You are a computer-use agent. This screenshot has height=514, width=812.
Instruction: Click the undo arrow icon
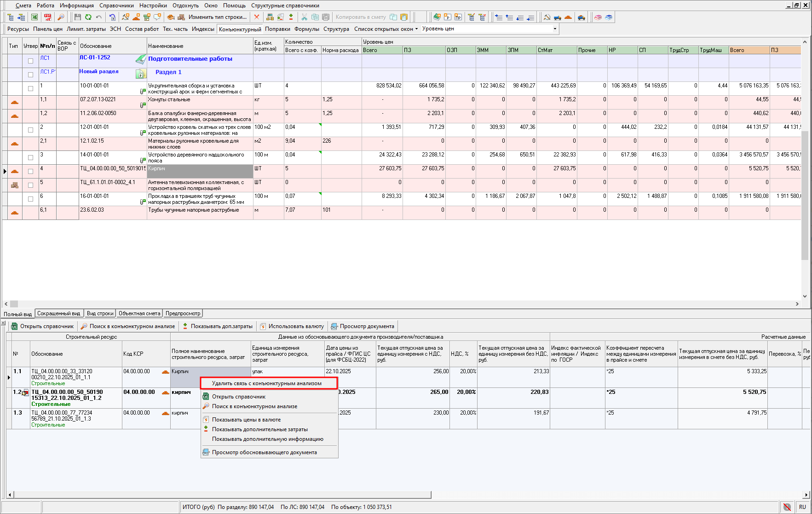click(x=98, y=17)
